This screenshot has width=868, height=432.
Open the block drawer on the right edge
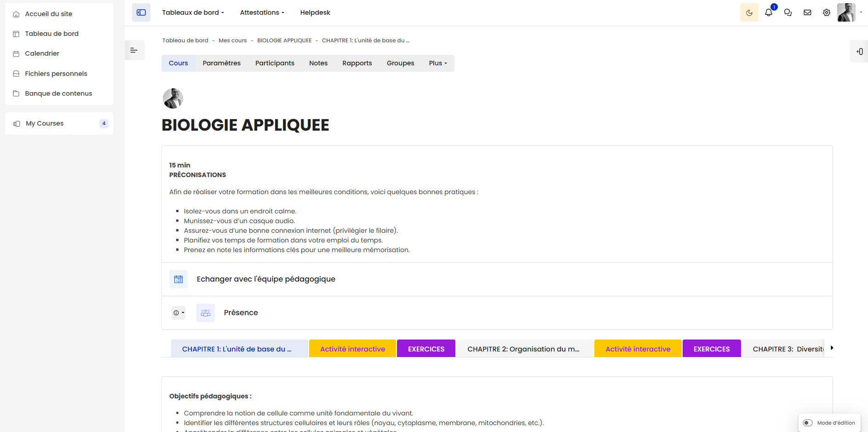(x=858, y=51)
